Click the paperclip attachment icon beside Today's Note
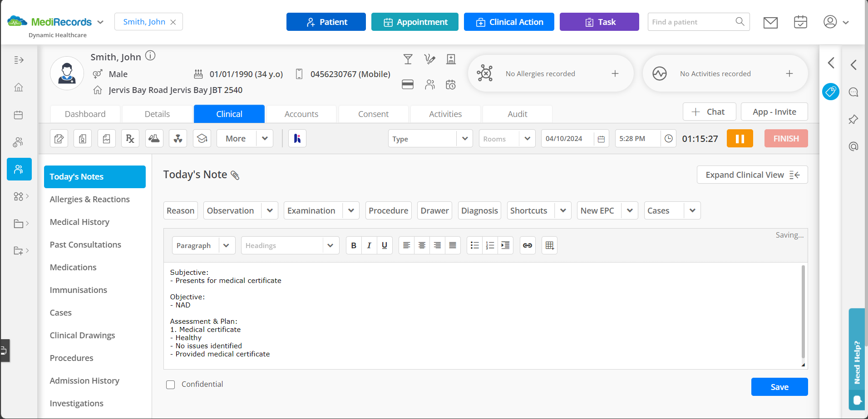Screen dimensions: 868x419 [x=235, y=175]
